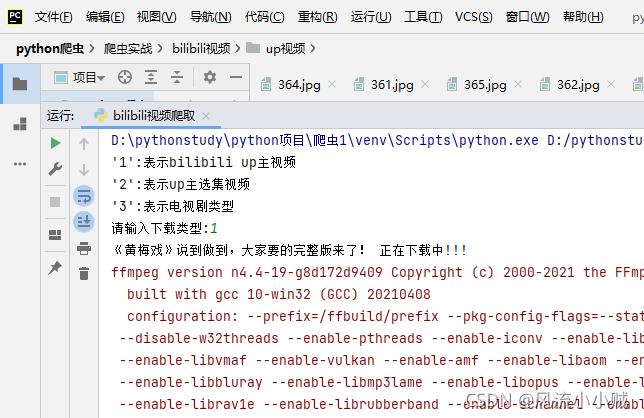Click the stop process square icon
Viewport: 644px width, 418px height.
55,202
